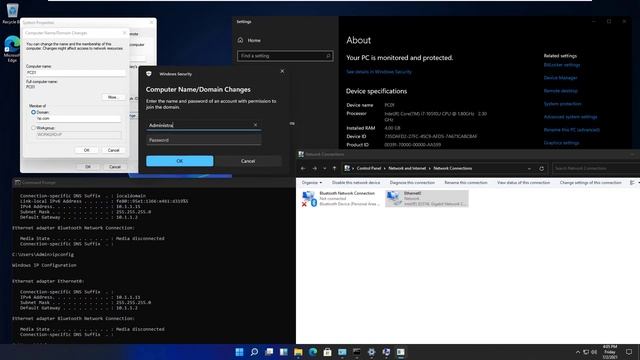Clear the username field with its X icon
The width and height of the screenshot is (640, 360).
(256, 125)
